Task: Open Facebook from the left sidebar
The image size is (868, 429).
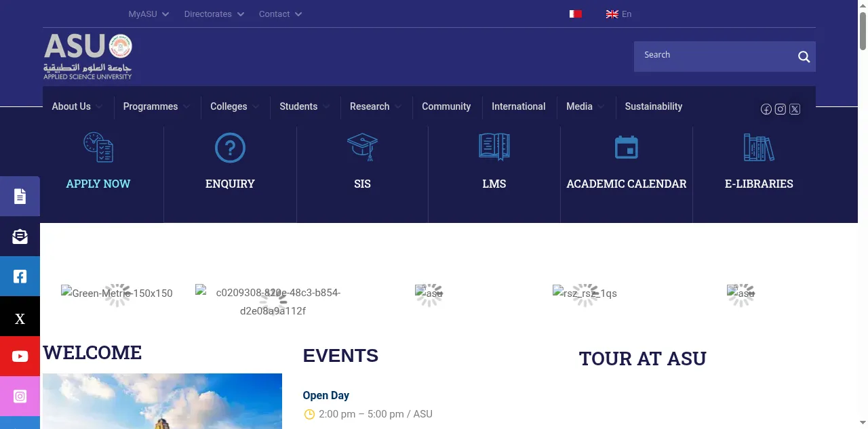Action: pos(20,277)
